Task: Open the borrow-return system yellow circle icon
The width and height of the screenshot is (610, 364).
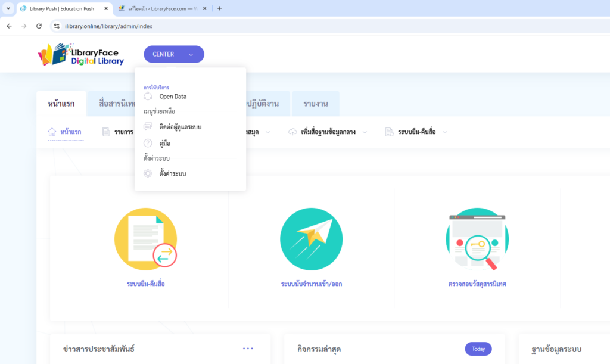Action: [x=145, y=239]
